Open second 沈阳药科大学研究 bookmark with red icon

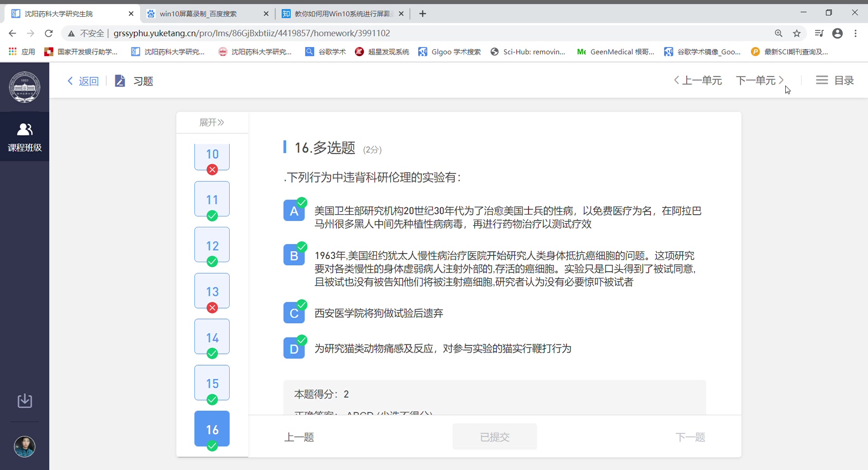pyautogui.click(x=255, y=52)
